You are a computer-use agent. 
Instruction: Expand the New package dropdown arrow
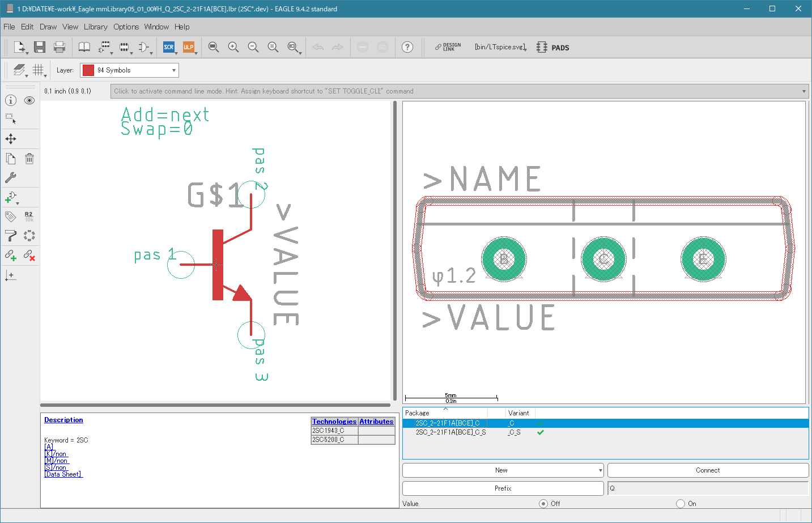coord(600,470)
